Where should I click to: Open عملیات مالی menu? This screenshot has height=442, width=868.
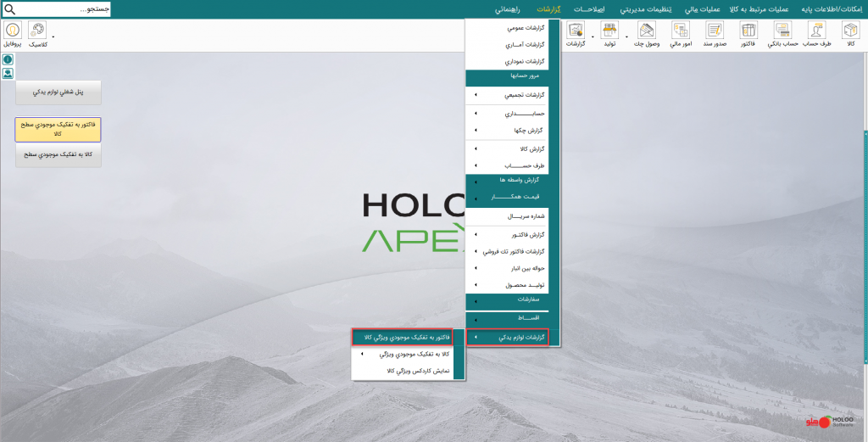click(x=702, y=9)
